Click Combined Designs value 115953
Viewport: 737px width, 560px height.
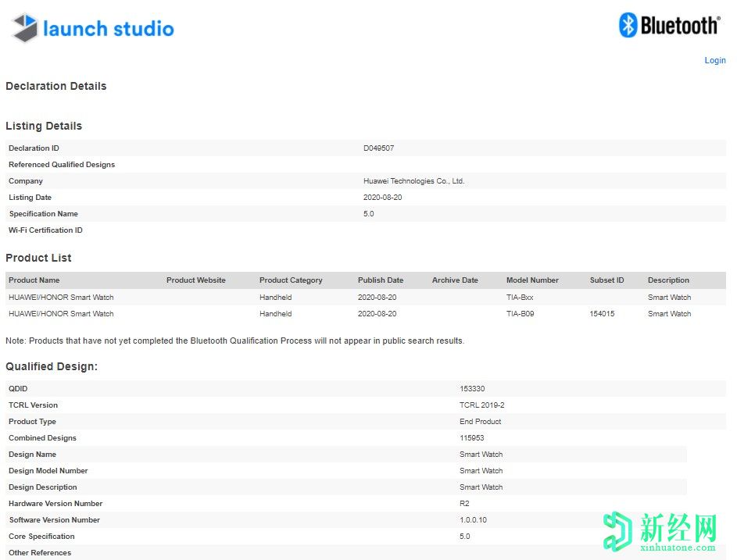[472, 438]
